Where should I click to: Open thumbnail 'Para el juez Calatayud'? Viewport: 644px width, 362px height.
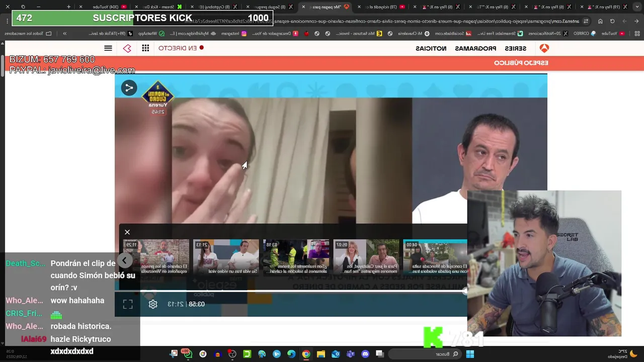coord(366,257)
